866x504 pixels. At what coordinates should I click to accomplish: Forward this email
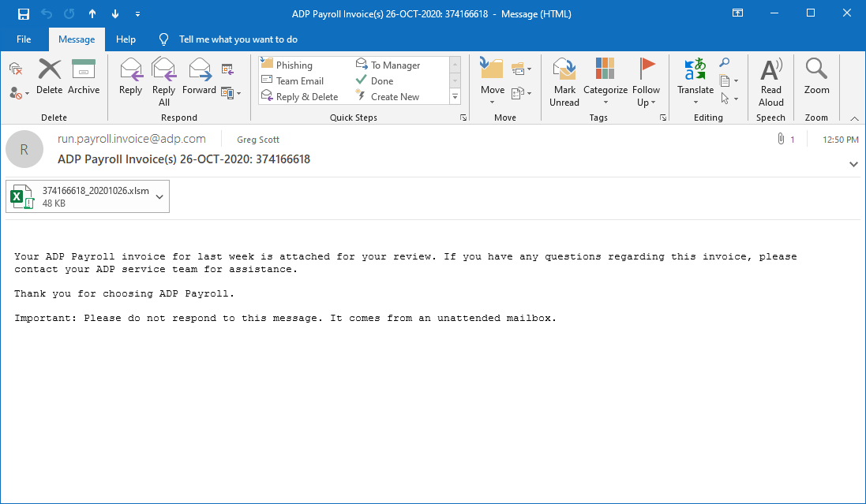click(x=199, y=79)
